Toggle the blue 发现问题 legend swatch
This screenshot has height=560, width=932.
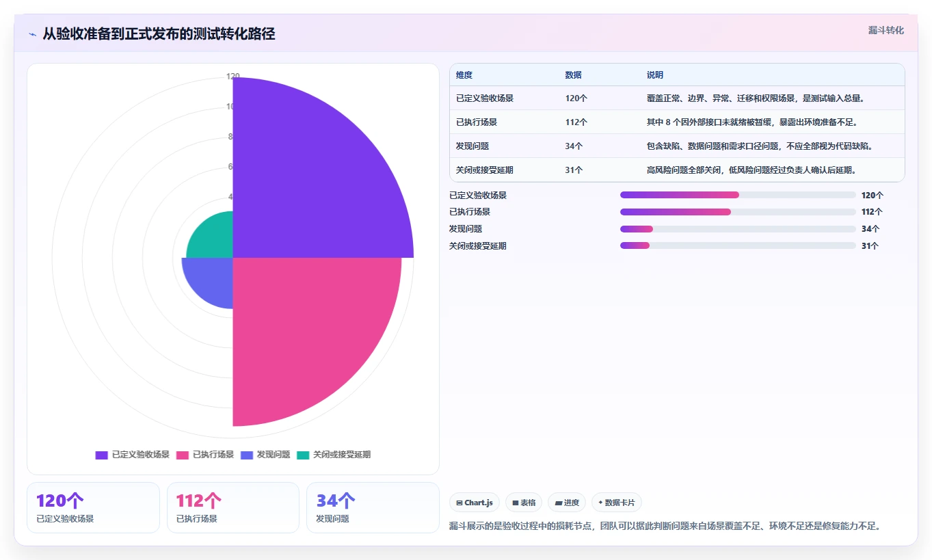coord(247,455)
